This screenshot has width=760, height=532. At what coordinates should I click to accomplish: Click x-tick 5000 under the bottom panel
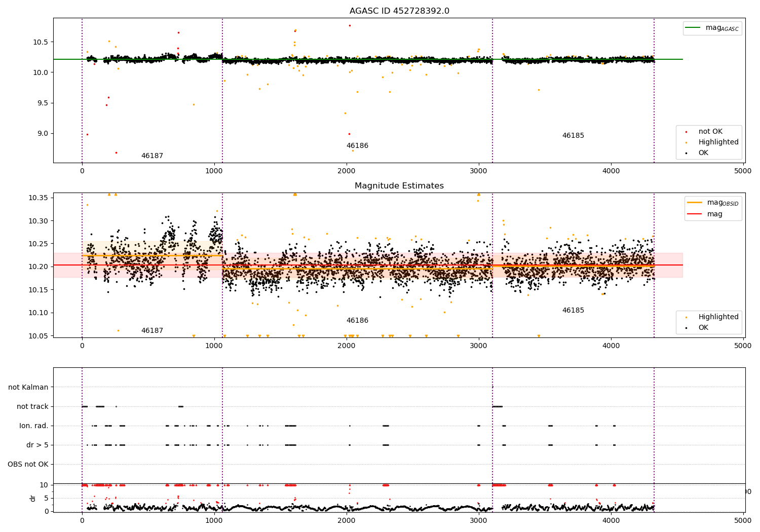[743, 520]
